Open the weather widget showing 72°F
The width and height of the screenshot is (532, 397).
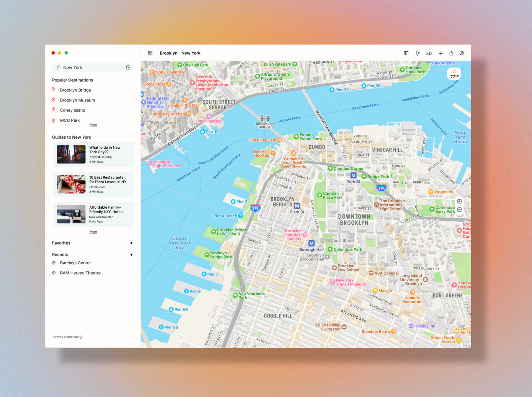point(454,74)
